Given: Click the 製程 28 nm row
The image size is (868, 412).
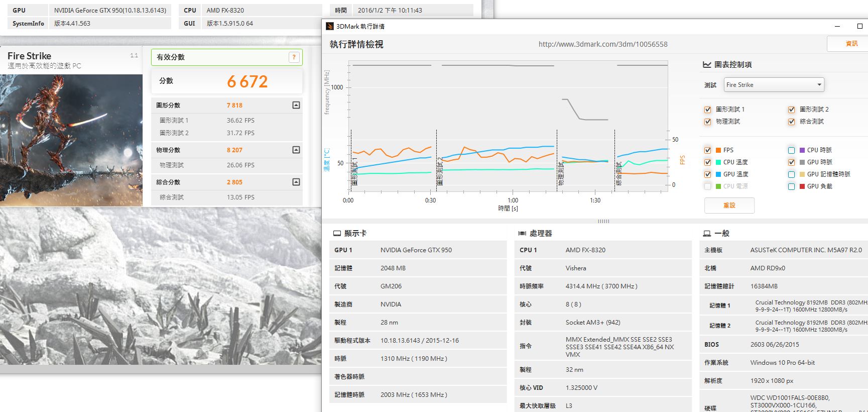Looking at the screenshot, I should [x=418, y=322].
